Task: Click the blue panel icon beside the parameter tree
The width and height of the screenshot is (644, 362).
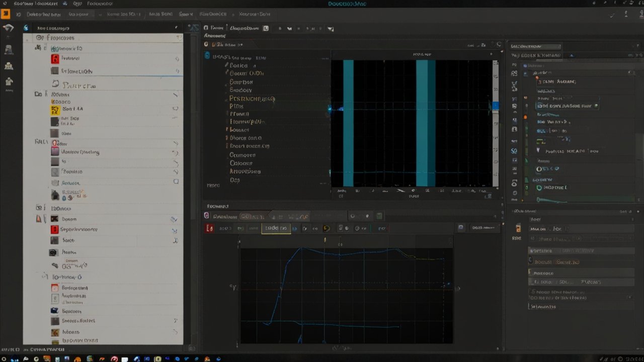Action: (x=207, y=55)
